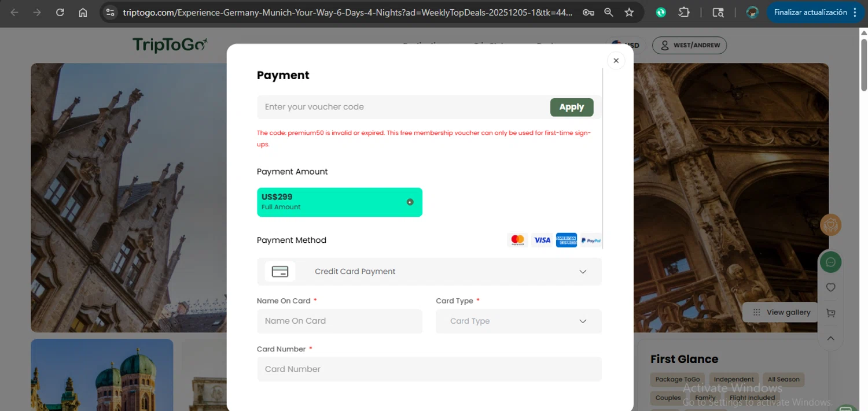The width and height of the screenshot is (868, 411).
Task: Click the credit card icon in payment method
Action: [280, 272]
